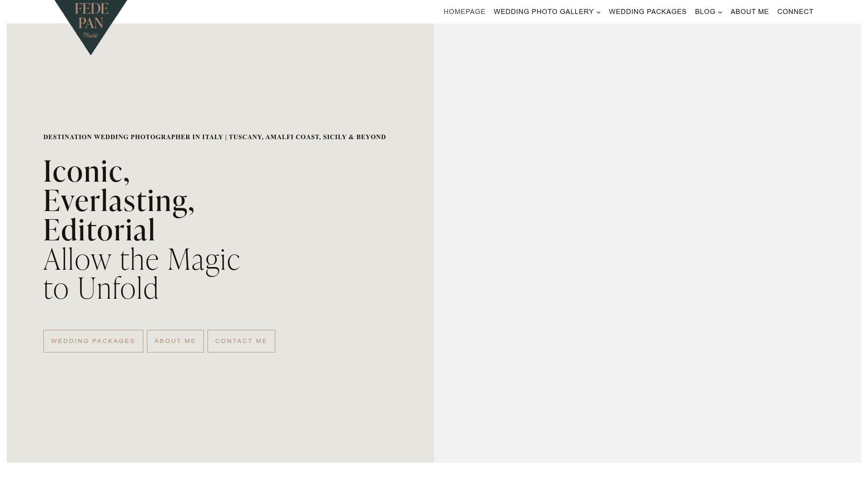This screenshot has height=488, width=868.
Task: Click the Wedding Packages hero button
Action: [x=93, y=341]
